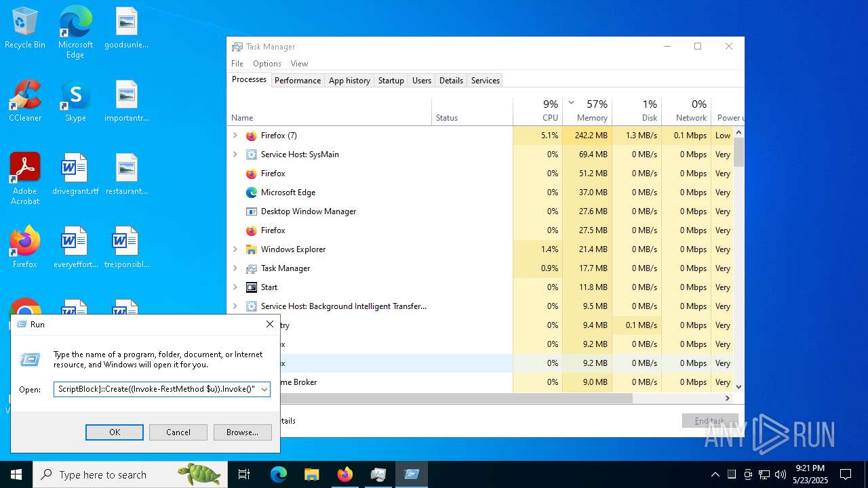Viewport: 868px width, 488px height.
Task: Open Adobe Acrobat desktop shortcut
Action: pyautogui.click(x=25, y=179)
